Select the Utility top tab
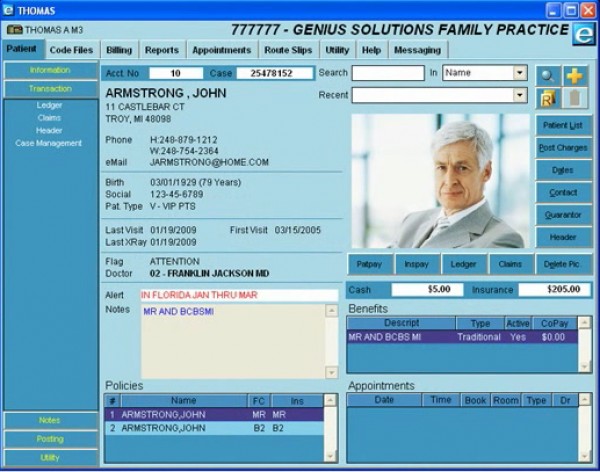Viewport: 600px width, 472px height. click(337, 50)
